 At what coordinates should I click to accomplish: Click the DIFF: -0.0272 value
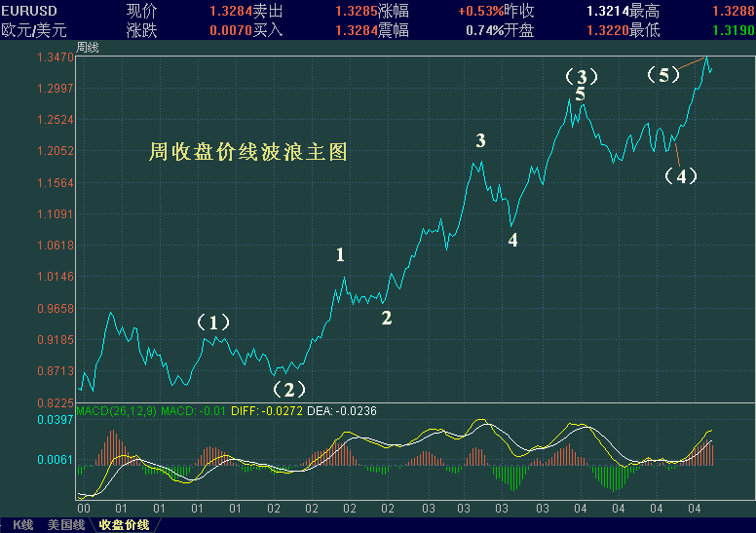click(267, 411)
